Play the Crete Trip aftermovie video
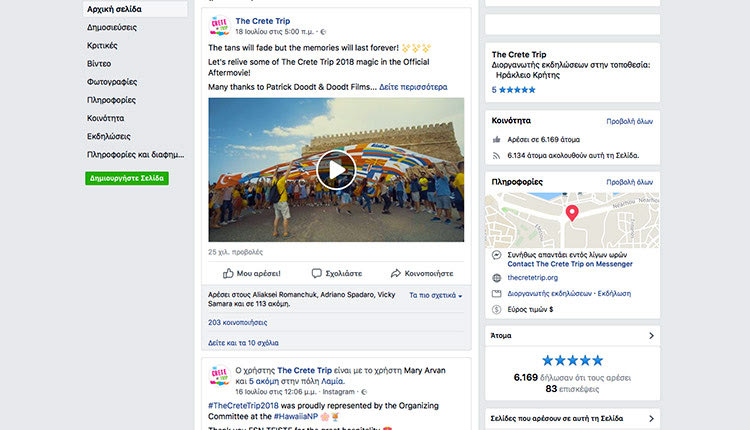This screenshot has height=430, width=750. tap(336, 170)
